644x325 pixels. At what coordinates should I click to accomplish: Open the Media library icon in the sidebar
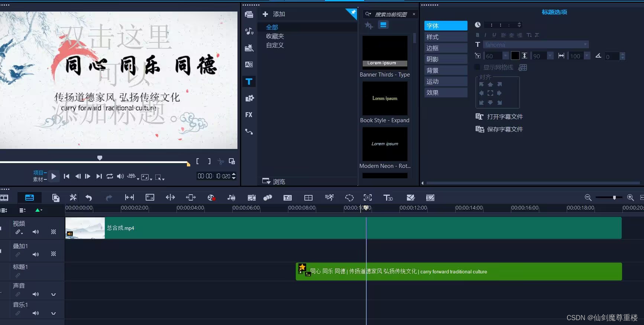click(x=249, y=14)
